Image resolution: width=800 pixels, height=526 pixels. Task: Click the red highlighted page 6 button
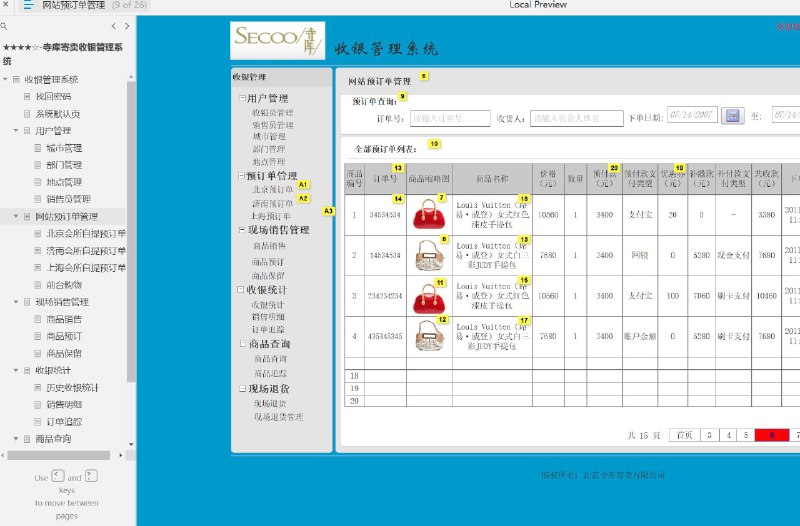point(772,435)
